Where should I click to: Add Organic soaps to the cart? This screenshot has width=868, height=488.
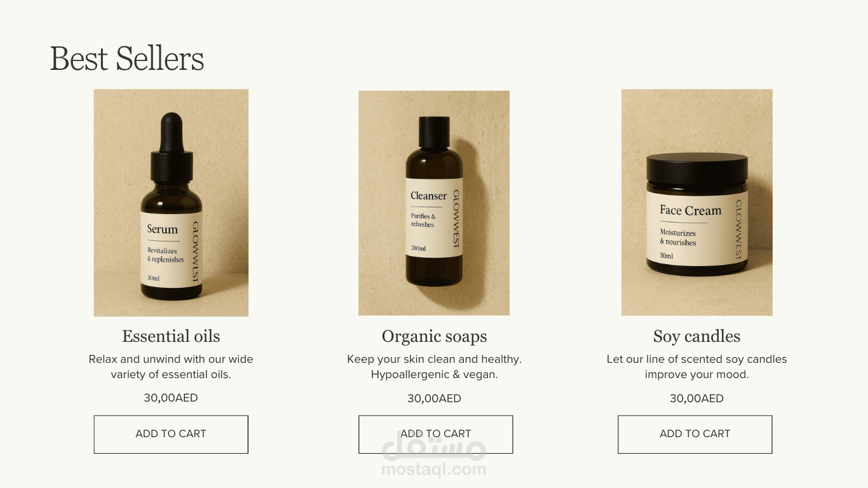coord(435,434)
